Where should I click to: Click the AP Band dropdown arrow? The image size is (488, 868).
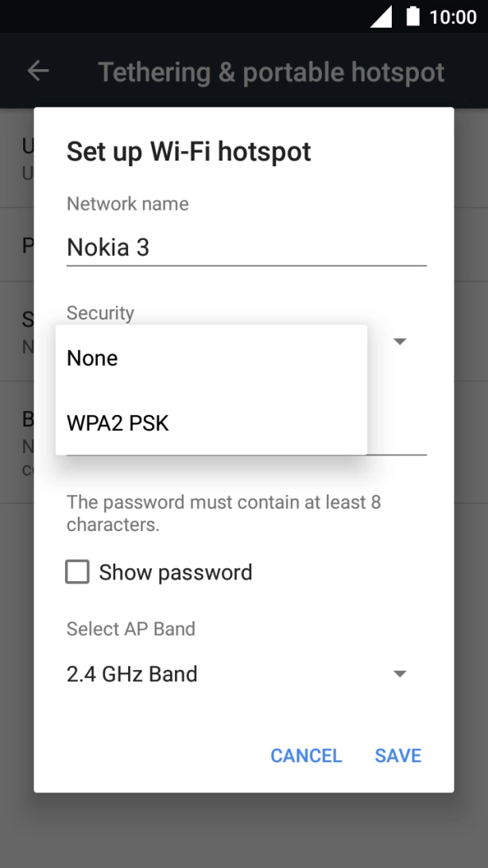pyautogui.click(x=400, y=673)
